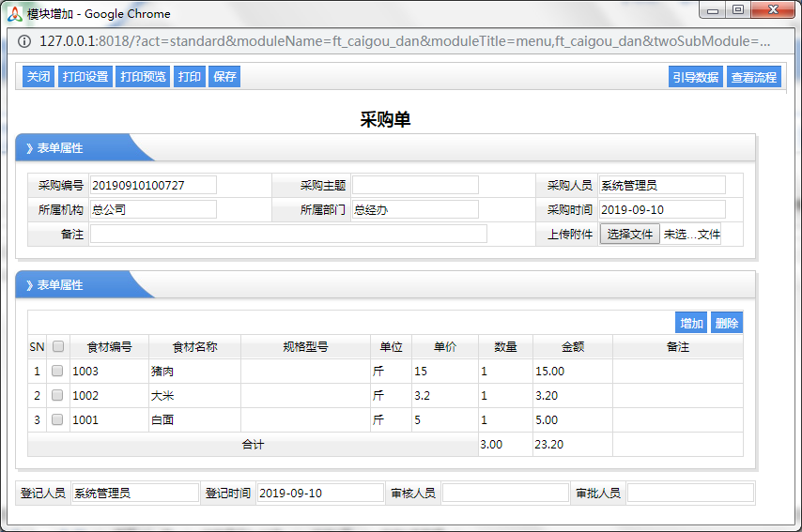
Task: Tick the checkbox for row 大米
Action: click(58, 396)
